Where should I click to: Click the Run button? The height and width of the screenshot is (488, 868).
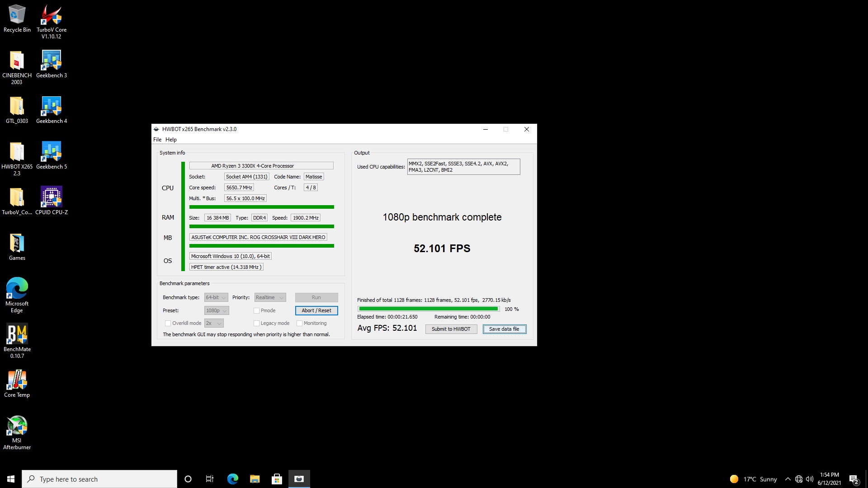coord(316,297)
